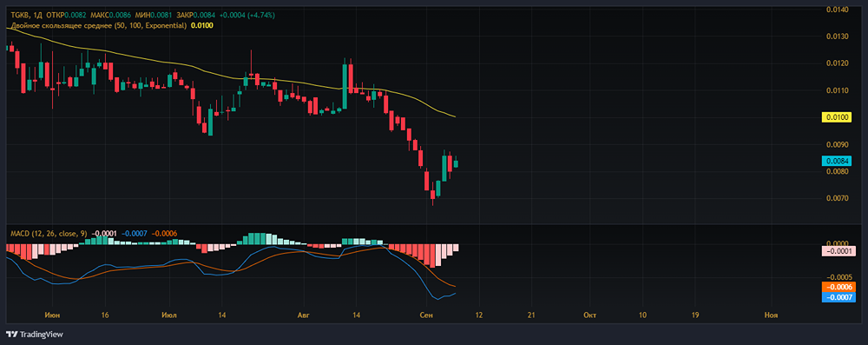Click the 0.0070 price axis label
The image size is (868, 345).
pos(837,198)
